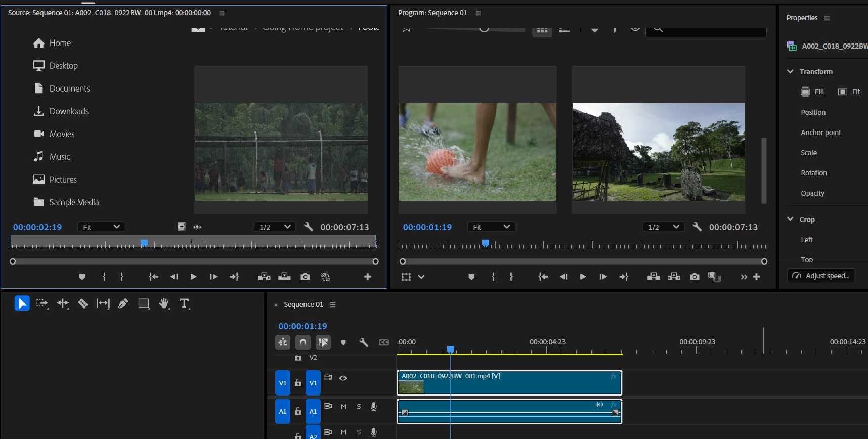
Task: Choose the Ripple Edit tool
Action: coord(63,303)
